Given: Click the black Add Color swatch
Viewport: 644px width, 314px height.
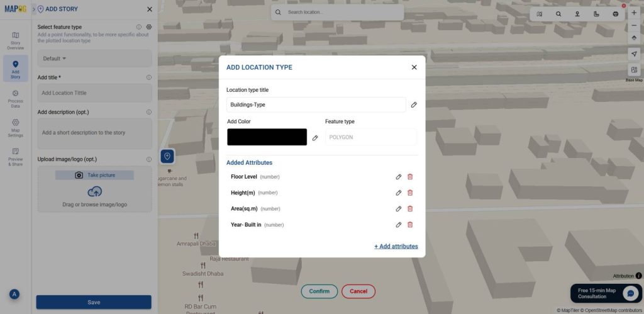Looking at the screenshot, I should tap(267, 137).
